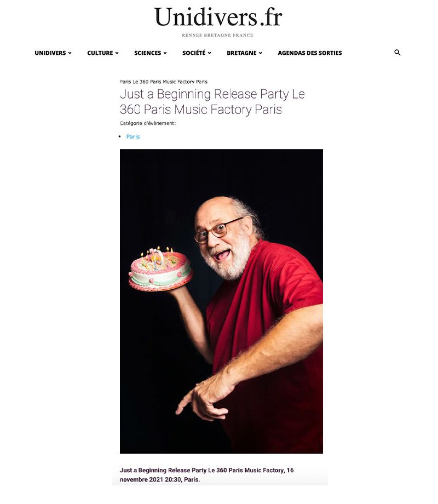Expand the Culture menu chevron
Viewport: 438px width, 504px height.
[x=117, y=53]
